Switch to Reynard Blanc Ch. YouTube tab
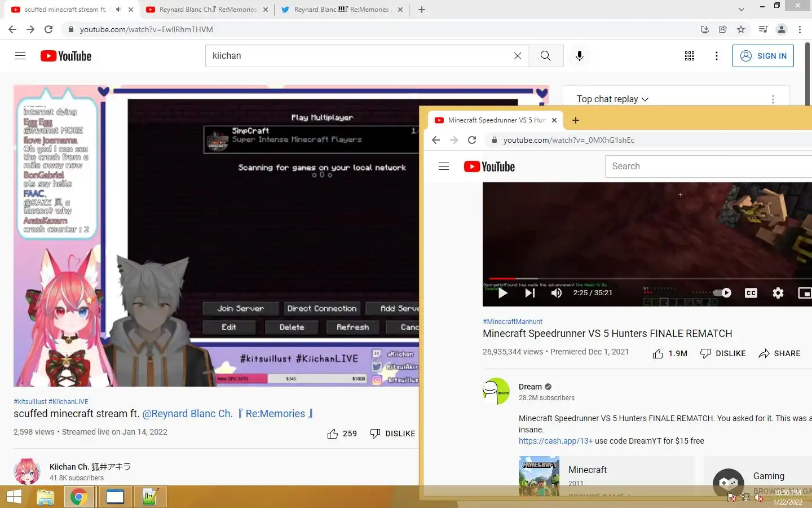 [207, 10]
